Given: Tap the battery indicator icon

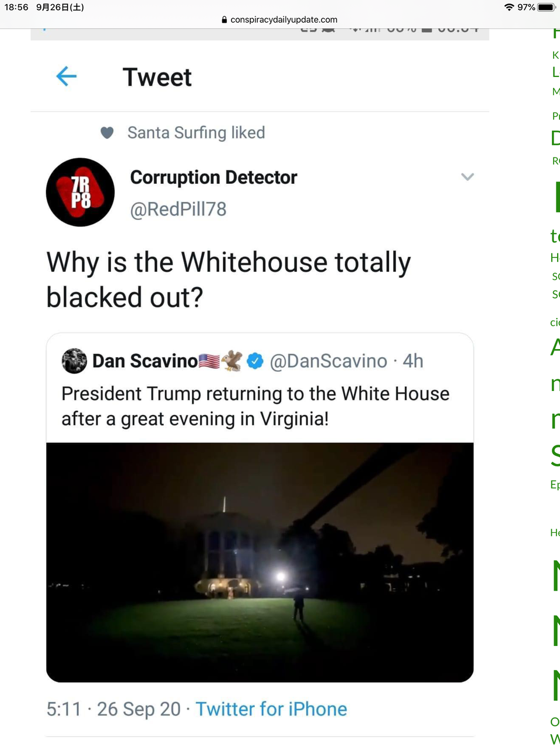Looking at the screenshot, I should coord(547,7).
